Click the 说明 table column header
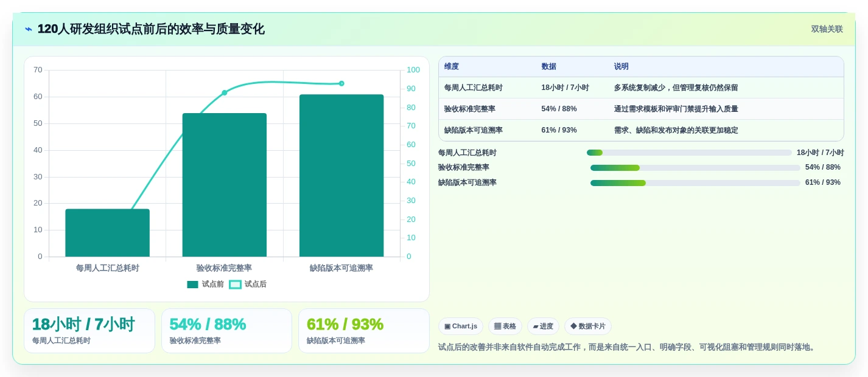The height and width of the screenshot is (377, 868). click(x=621, y=67)
